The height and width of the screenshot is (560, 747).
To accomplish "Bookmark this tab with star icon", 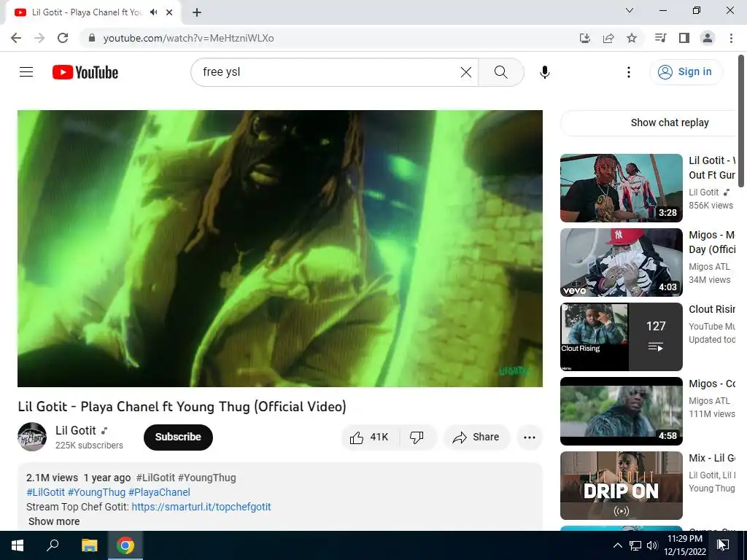I will point(632,38).
